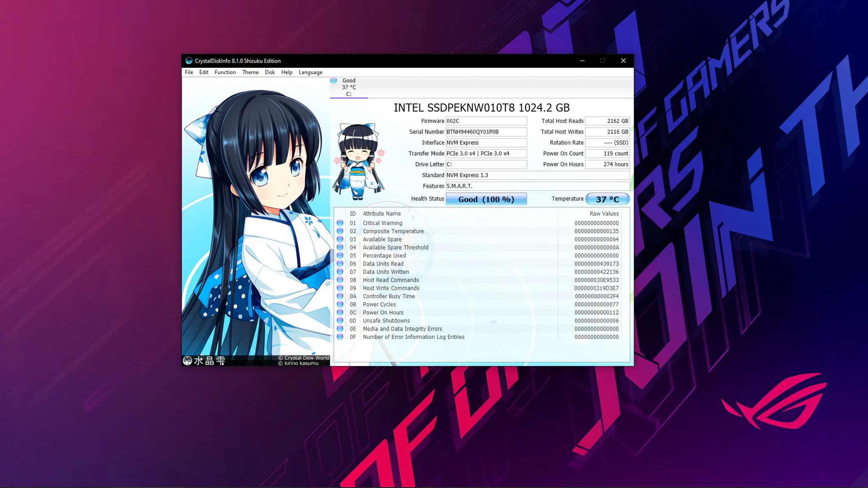Click the status orb for Data Units Written

[x=340, y=272]
